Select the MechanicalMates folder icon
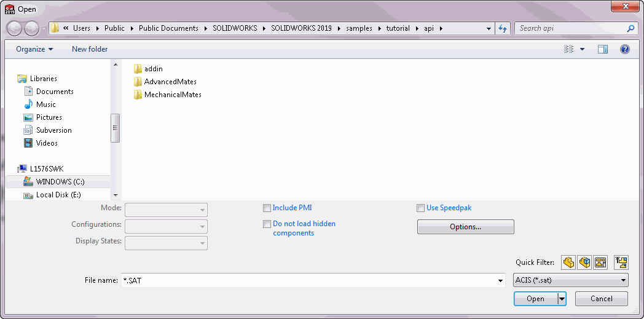 (138, 95)
